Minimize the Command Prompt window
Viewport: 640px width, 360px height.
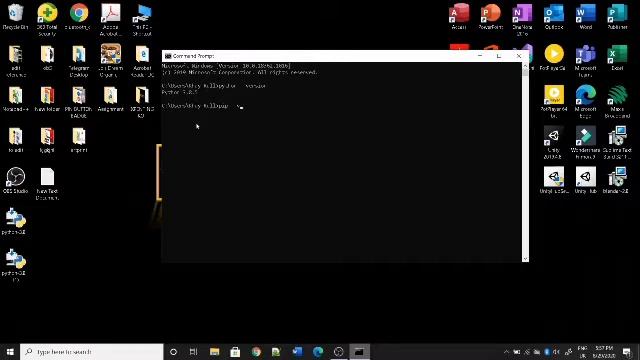[x=480, y=56]
